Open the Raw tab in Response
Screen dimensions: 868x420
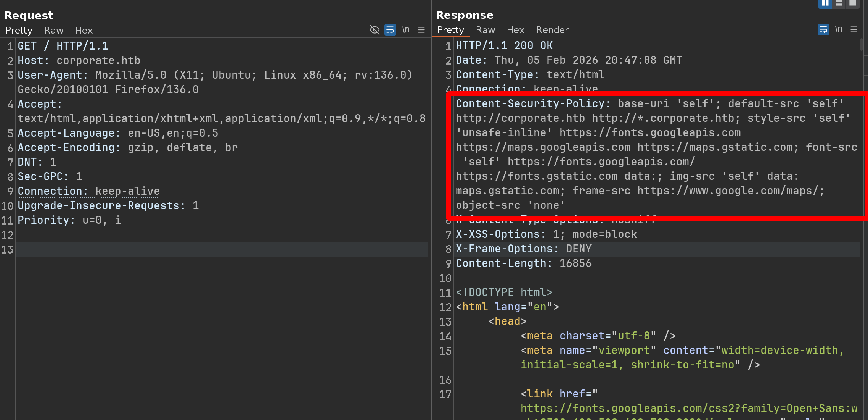pos(485,30)
